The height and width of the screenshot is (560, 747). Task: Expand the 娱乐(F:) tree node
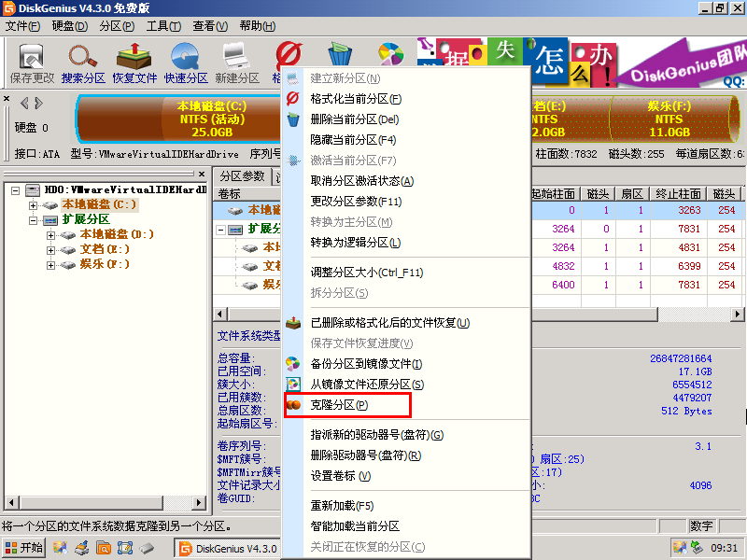point(50,265)
